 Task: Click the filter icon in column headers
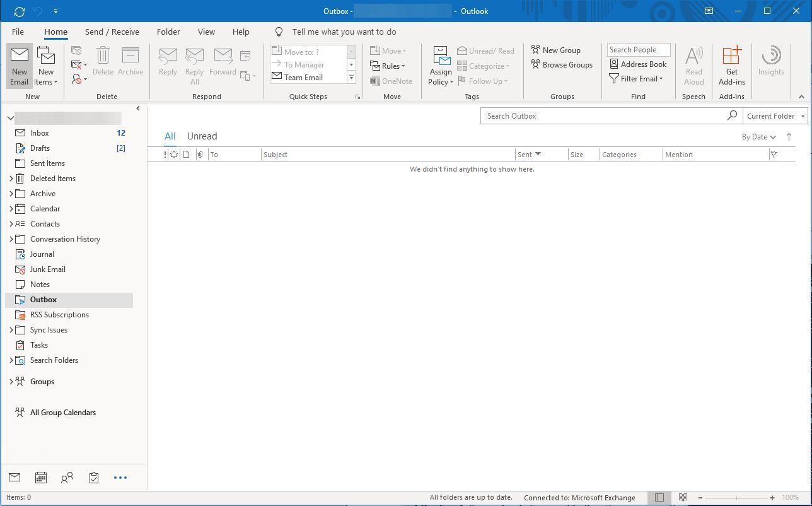[774, 155]
